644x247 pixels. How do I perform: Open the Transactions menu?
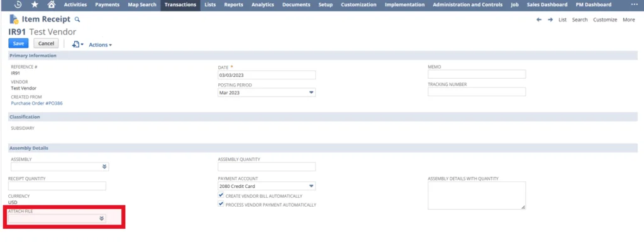tap(180, 5)
